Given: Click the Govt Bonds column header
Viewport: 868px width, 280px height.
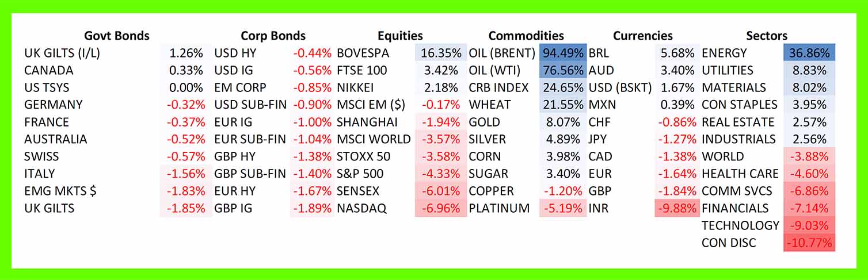Looking at the screenshot, I should tap(117, 36).
